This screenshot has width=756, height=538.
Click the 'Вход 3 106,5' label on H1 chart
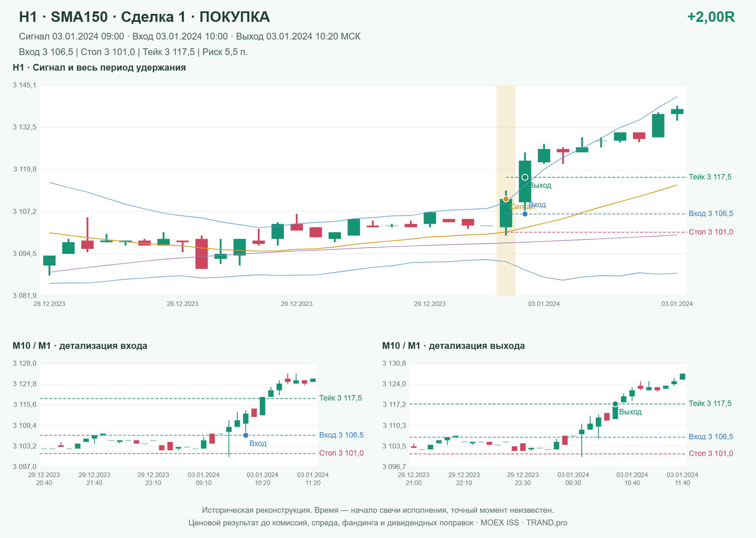[x=711, y=214]
